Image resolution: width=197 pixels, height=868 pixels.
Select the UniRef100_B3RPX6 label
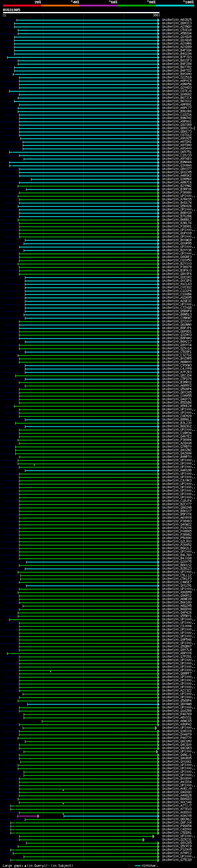pyautogui.click(x=177, y=189)
